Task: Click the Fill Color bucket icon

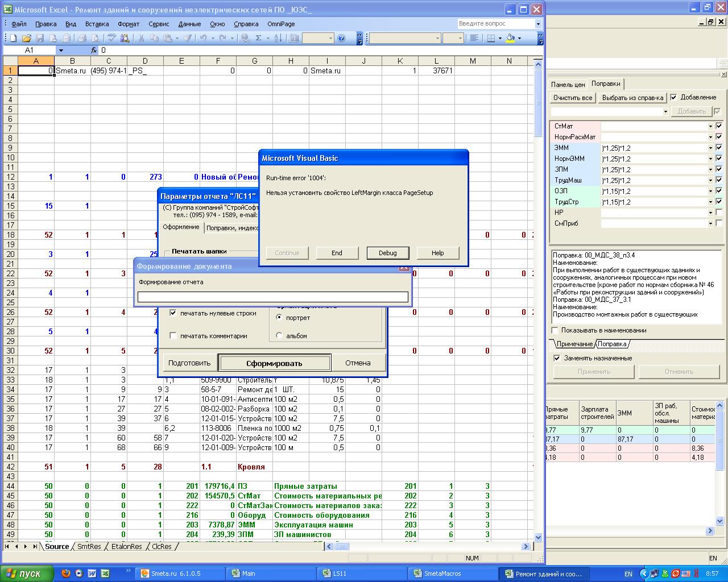Action: 510,38
